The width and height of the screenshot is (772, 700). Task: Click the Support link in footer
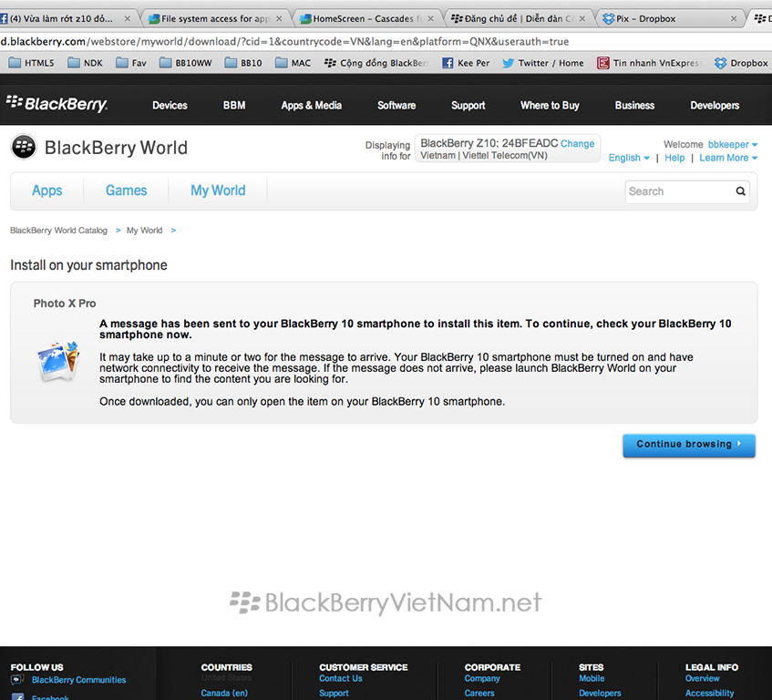pos(334,693)
